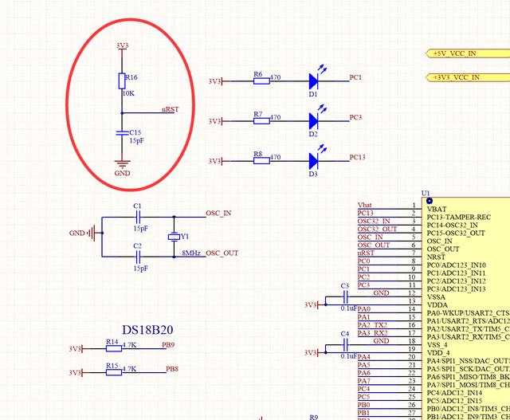Click the PA0 net label at pin 14
Viewport: 510px width, 420px height.
[363, 308]
